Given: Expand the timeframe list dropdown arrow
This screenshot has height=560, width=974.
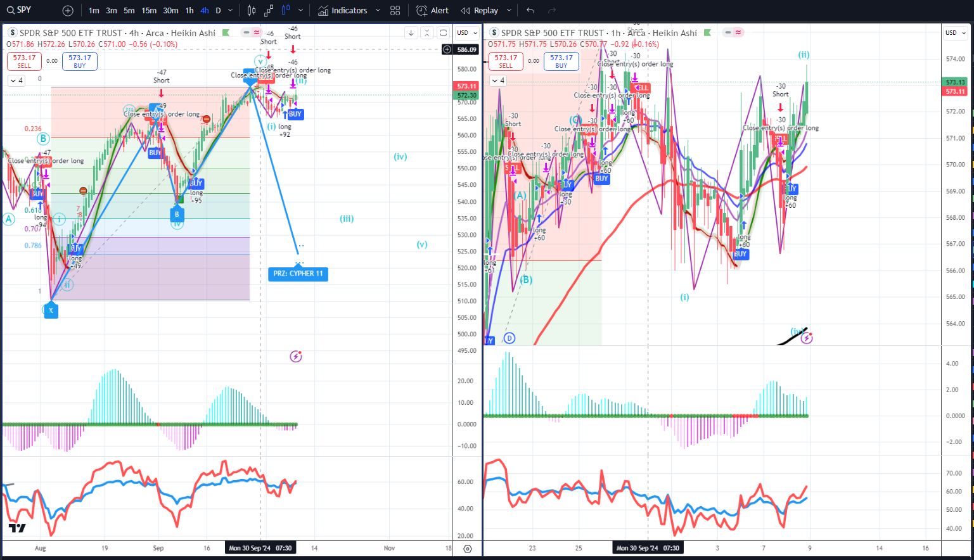Looking at the screenshot, I should [230, 11].
